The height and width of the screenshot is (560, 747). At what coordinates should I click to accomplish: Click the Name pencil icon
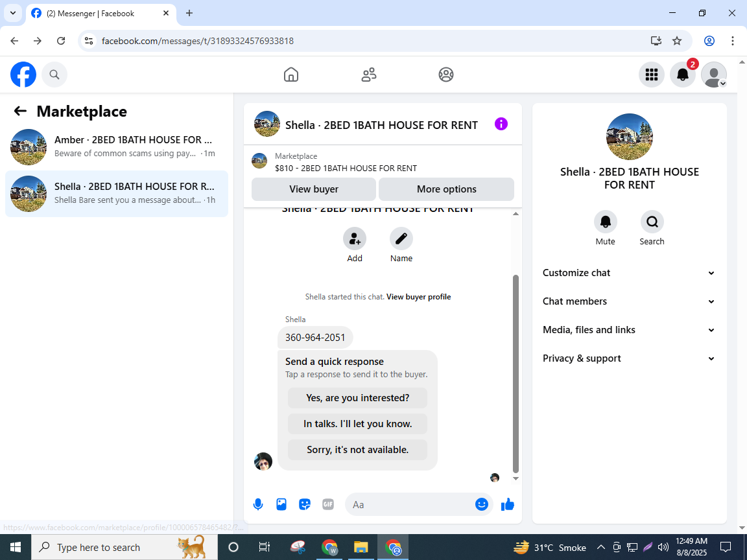401,239
